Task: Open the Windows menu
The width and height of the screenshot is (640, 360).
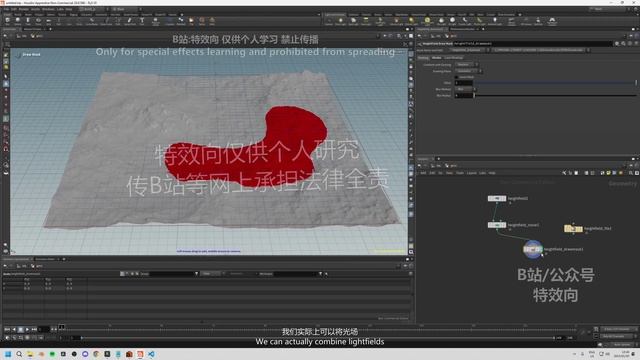Action: pyautogui.click(x=48, y=9)
